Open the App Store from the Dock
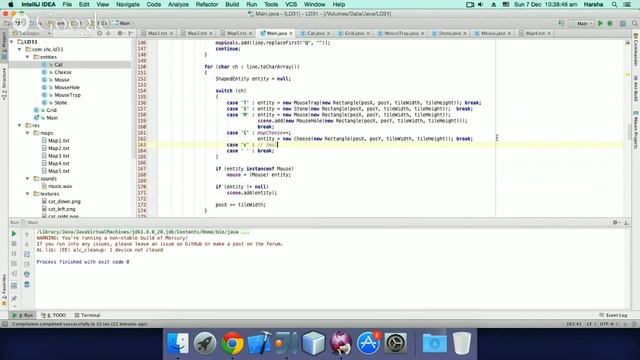 [x=368, y=343]
